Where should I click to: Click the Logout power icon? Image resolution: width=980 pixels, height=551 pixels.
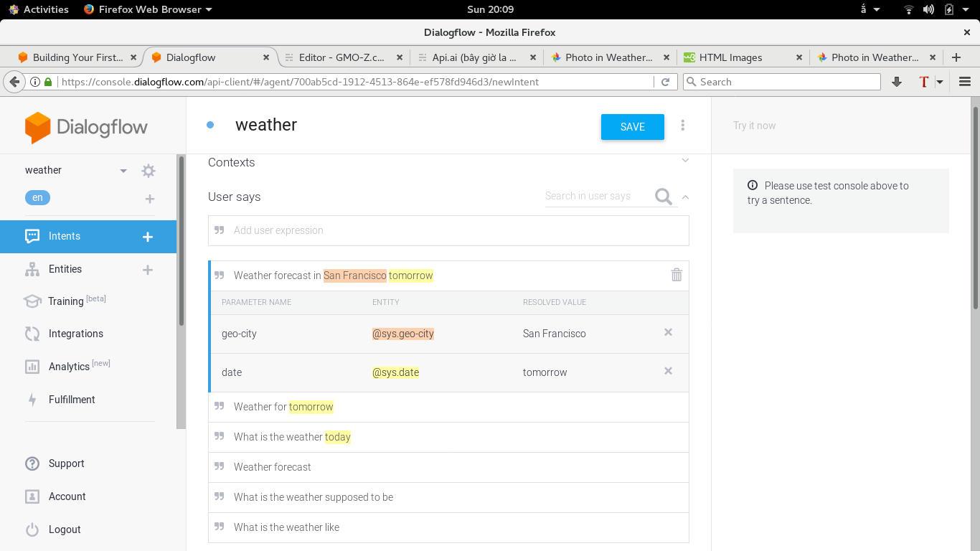pos(32,529)
